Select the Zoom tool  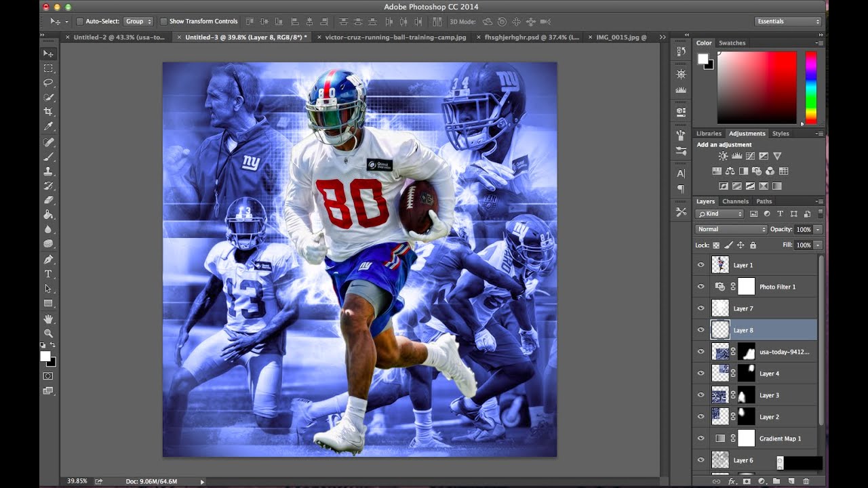48,333
